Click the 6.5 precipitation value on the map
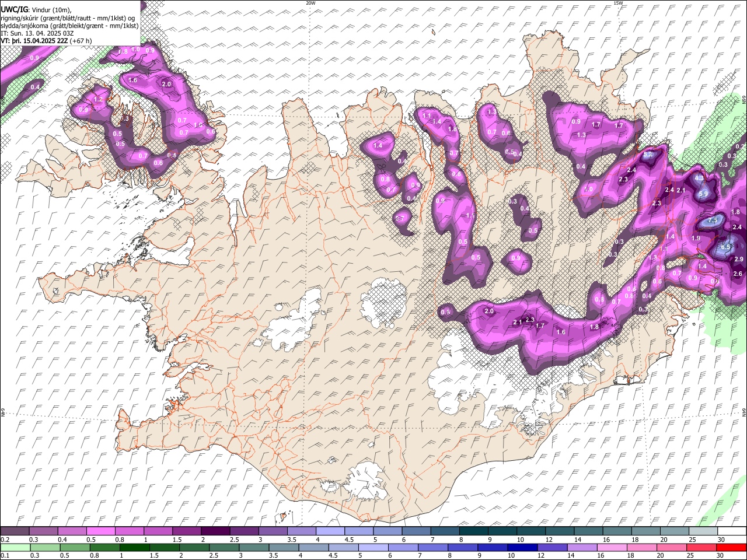 (x=725, y=247)
